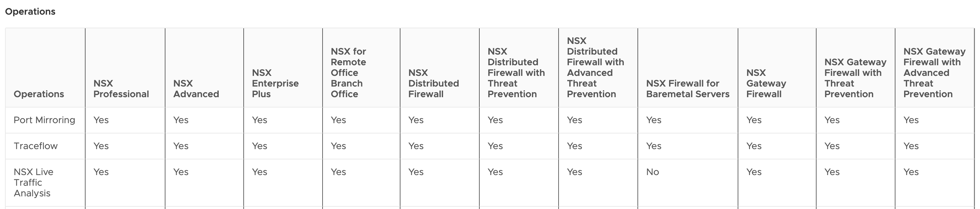The width and height of the screenshot is (980, 209).
Task: Select the Port Mirroring row label
Action: coord(44,120)
